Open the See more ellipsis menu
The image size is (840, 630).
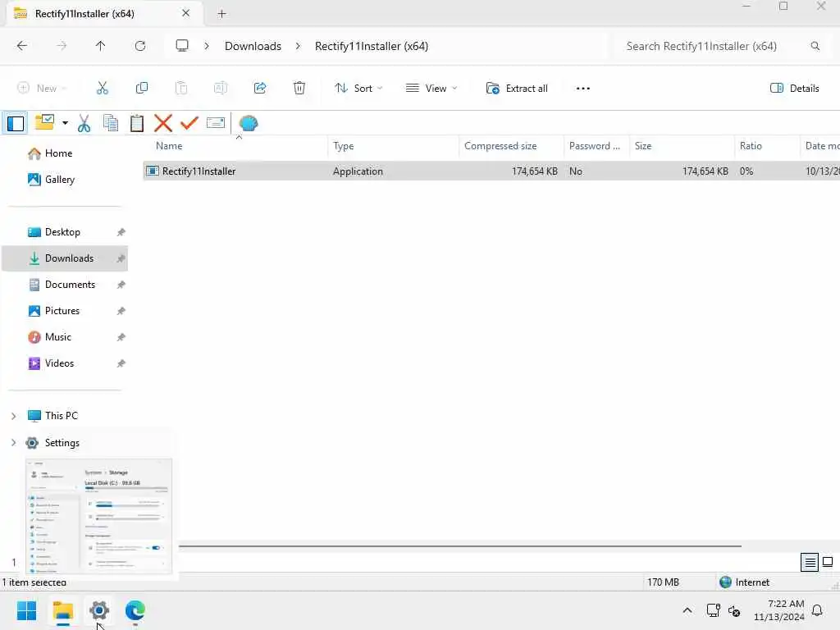pos(583,89)
